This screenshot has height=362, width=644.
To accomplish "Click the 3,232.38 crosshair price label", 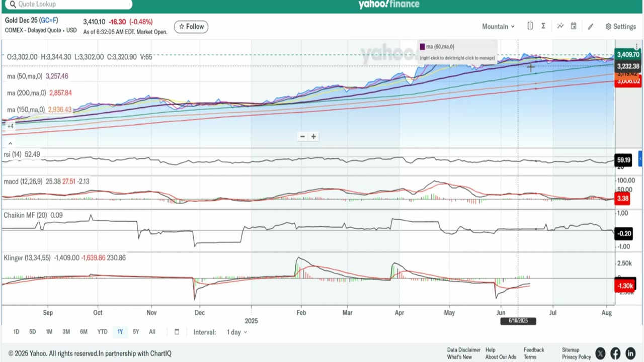I will (628, 66).
